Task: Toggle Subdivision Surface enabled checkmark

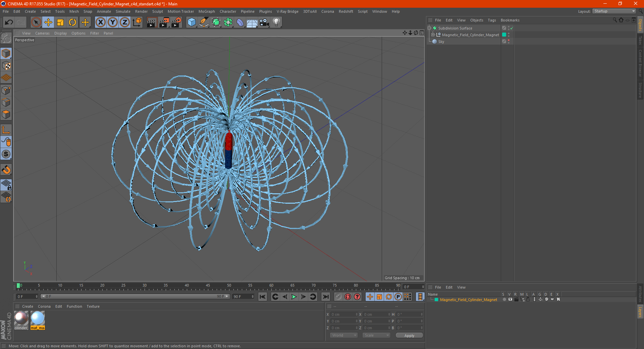Action: click(512, 28)
